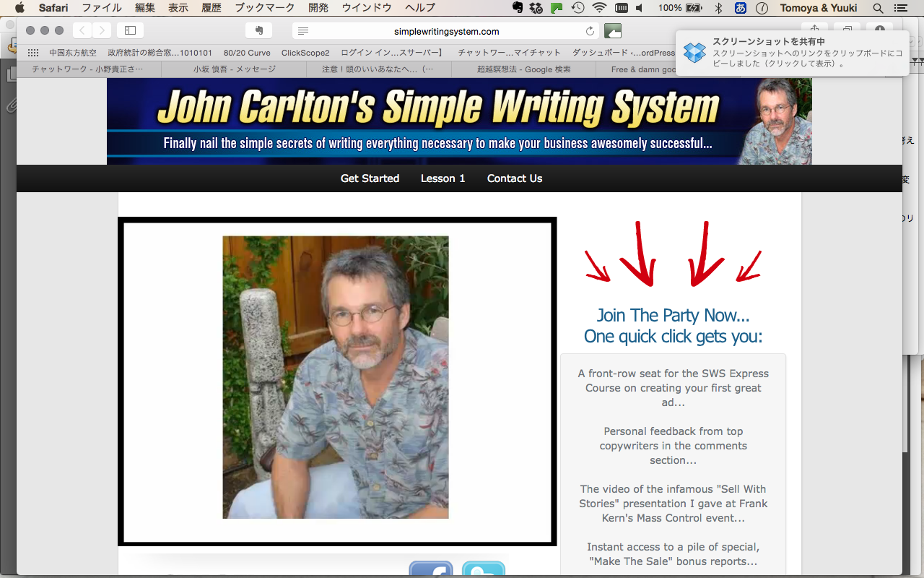Open the 編集 menu
The image size is (924, 578).
(145, 8)
